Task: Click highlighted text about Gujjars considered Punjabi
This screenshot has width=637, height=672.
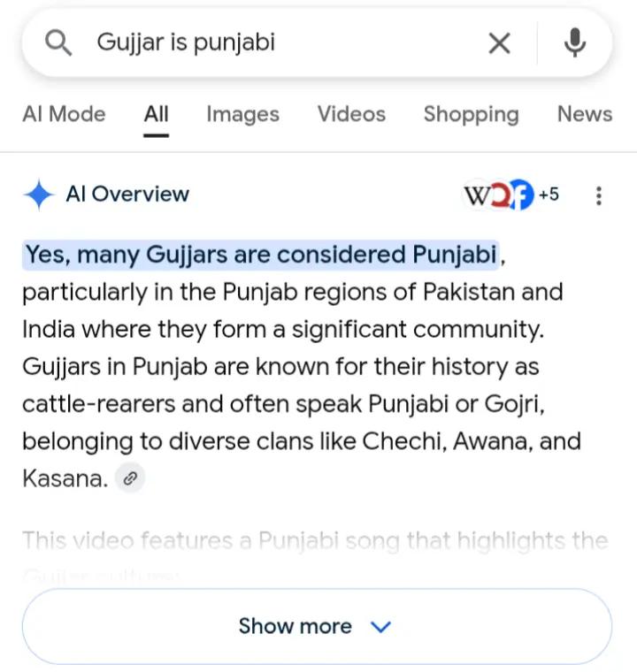Action: coord(261,255)
